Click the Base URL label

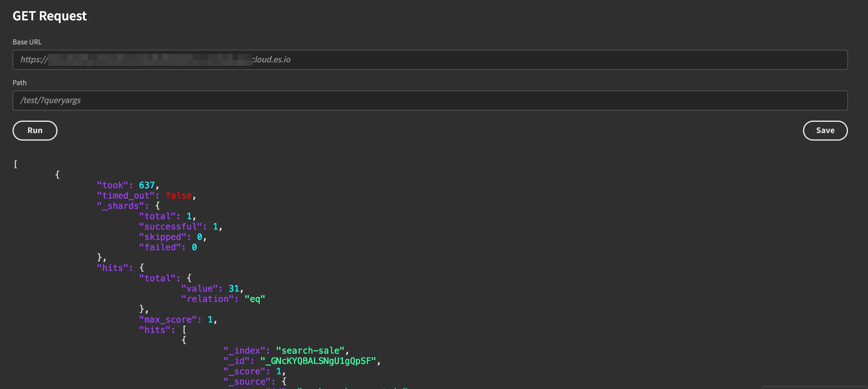(x=27, y=42)
